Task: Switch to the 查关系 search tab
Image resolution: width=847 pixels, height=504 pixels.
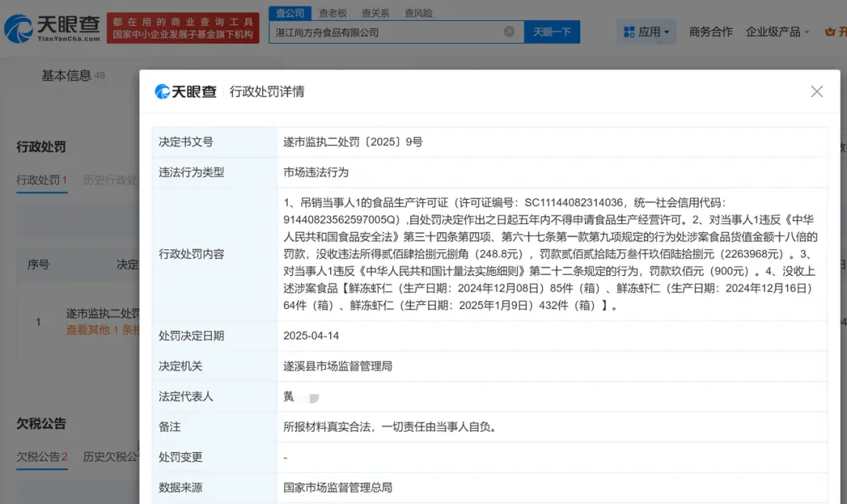Action: pos(376,13)
